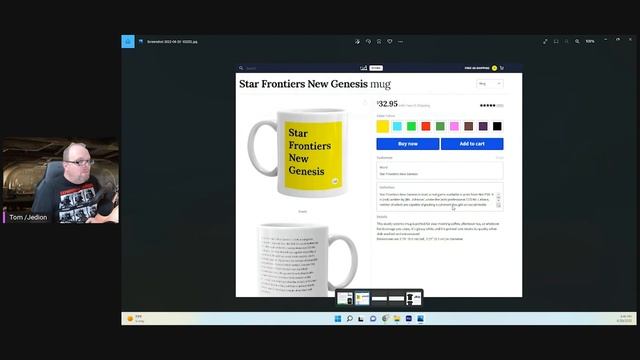This screenshot has width=640, height=360.
Task: Open the Windows Start menu
Action: [x=338, y=319]
